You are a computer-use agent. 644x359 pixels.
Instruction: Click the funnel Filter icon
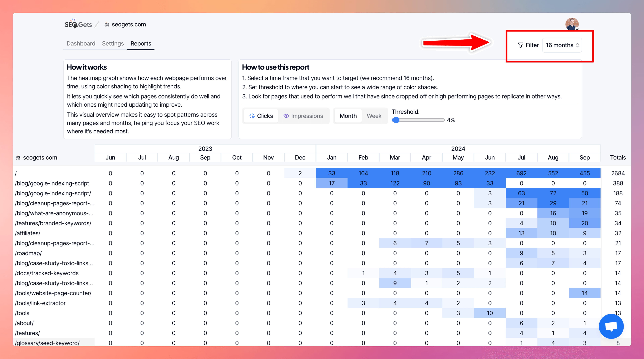pyautogui.click(x=521, y=45)
